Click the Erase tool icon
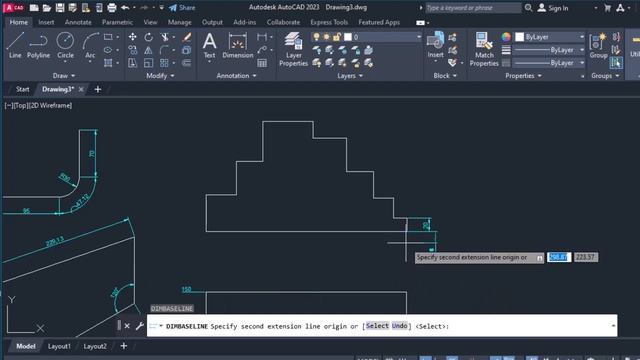The image size is (640, 360). [187, 37]
